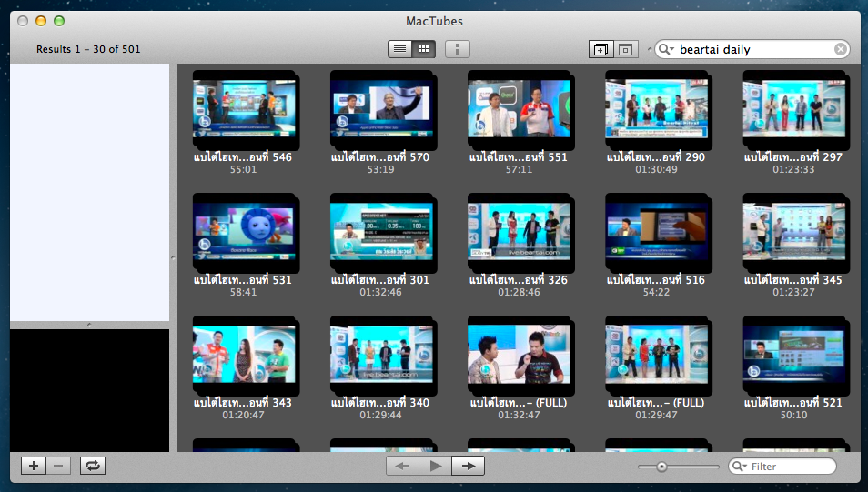Open the Filter field magnifier dropdown
The width and height of the screenshot is (868, 492).
[740, 467]
